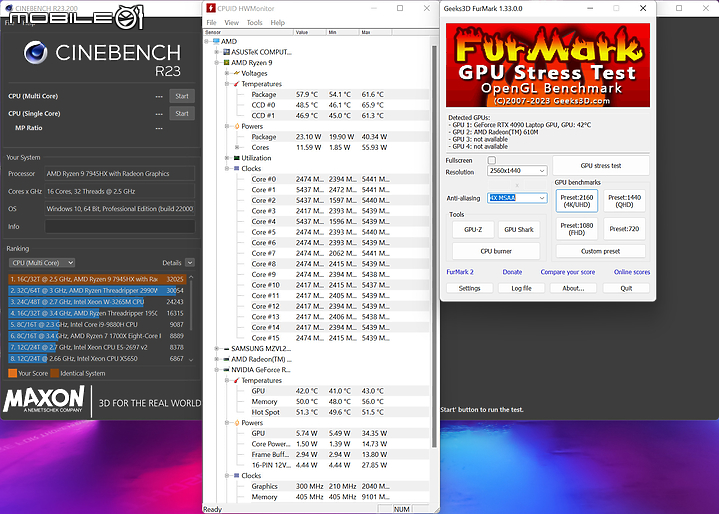Select the Threadripper 2990W ranking row
719x514 pixels.
pos(97,290)
